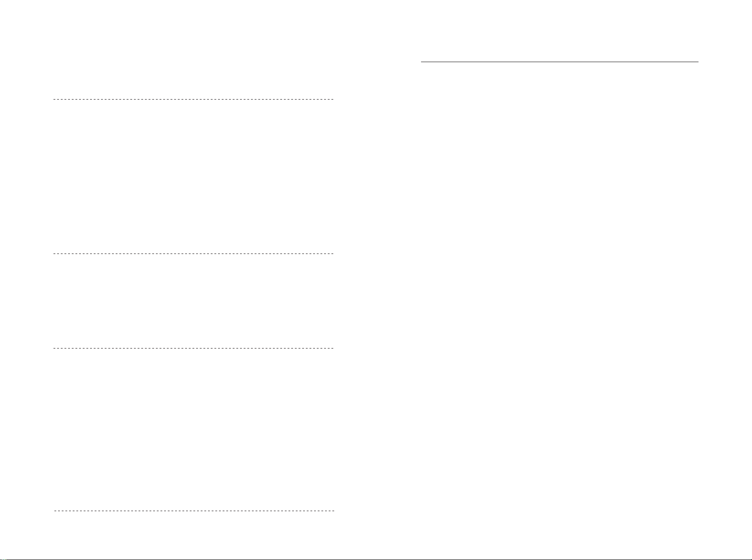Click the solid horizontal rule on right page
Screen dimensions: 752x560
[x=560, y=62]
